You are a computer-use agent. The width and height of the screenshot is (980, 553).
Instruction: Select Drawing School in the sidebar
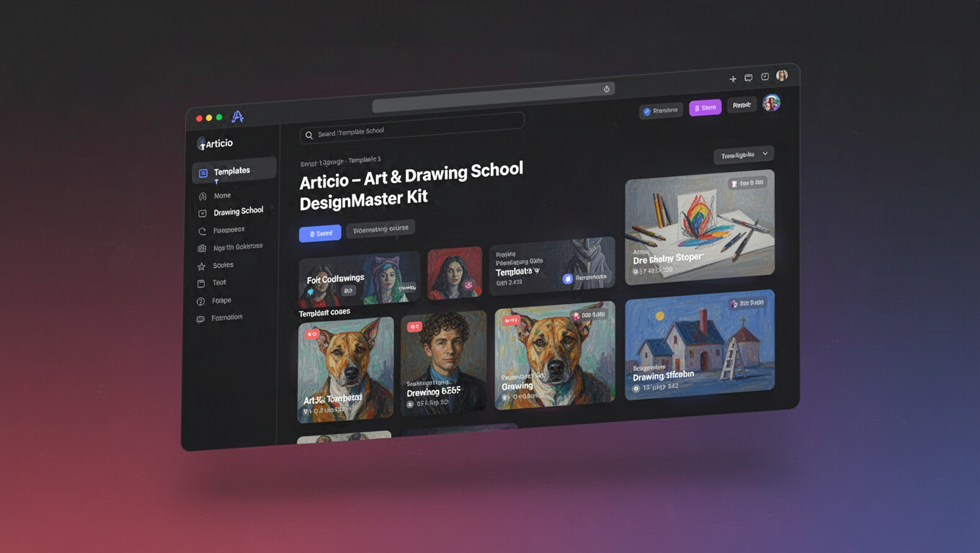click(x=238, y=212)
